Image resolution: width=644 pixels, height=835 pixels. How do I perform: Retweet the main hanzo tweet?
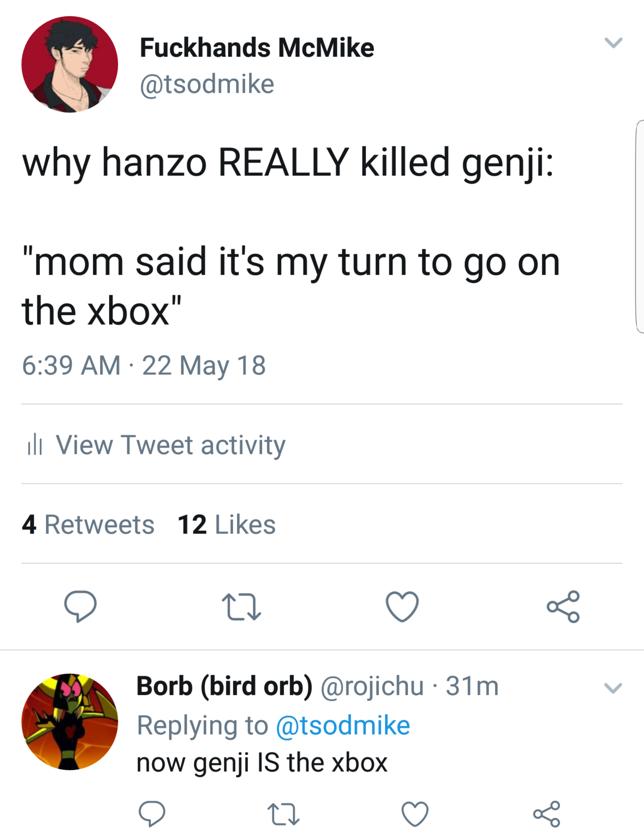click(x=242, y=607)
